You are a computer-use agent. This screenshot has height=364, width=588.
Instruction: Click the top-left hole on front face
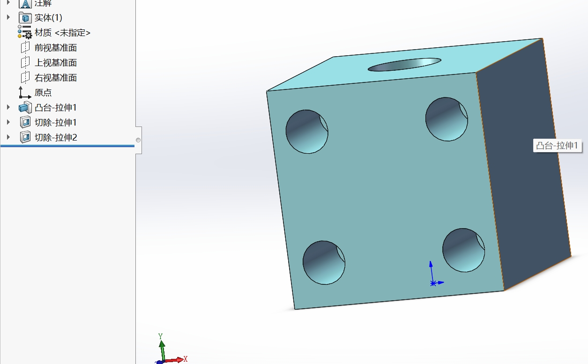(x=307, y=132)
